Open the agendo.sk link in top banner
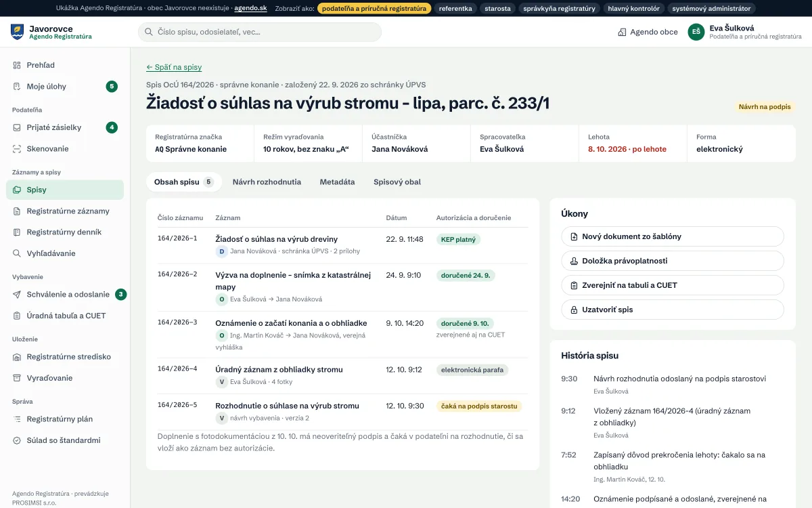The height and width of the screenshot is (508, 812). pyautogui.click(x=250, y=9)
